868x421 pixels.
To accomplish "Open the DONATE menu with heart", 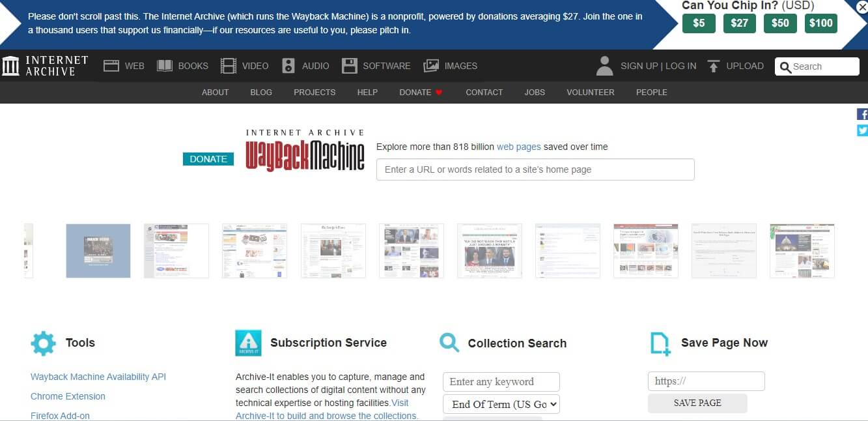I will point(420,92).
